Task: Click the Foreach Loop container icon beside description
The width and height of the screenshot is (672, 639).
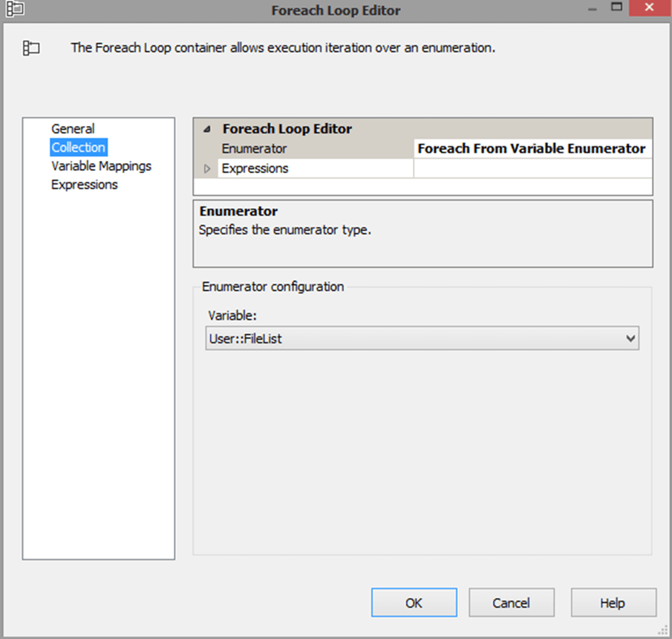Action: (x=31, y=48)
